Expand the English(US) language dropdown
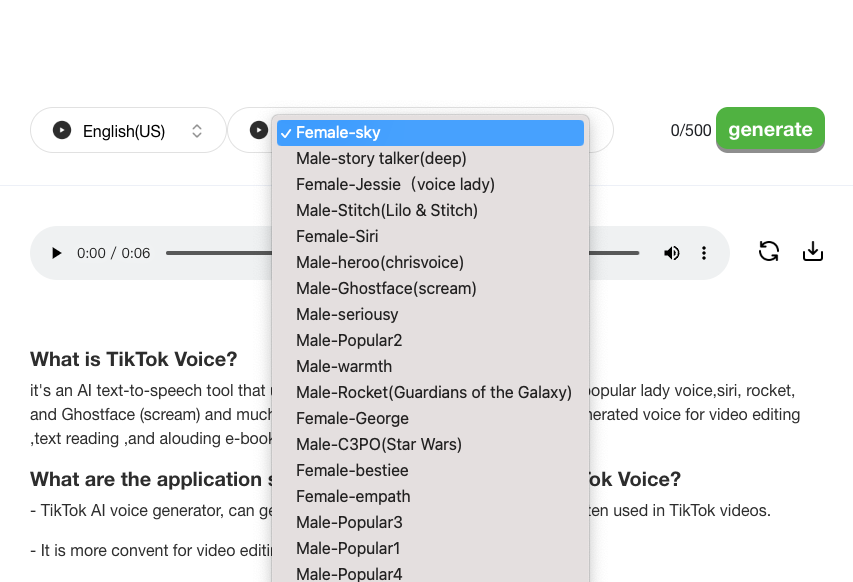Viewport: 853px width, 582px height. point(197,131)
